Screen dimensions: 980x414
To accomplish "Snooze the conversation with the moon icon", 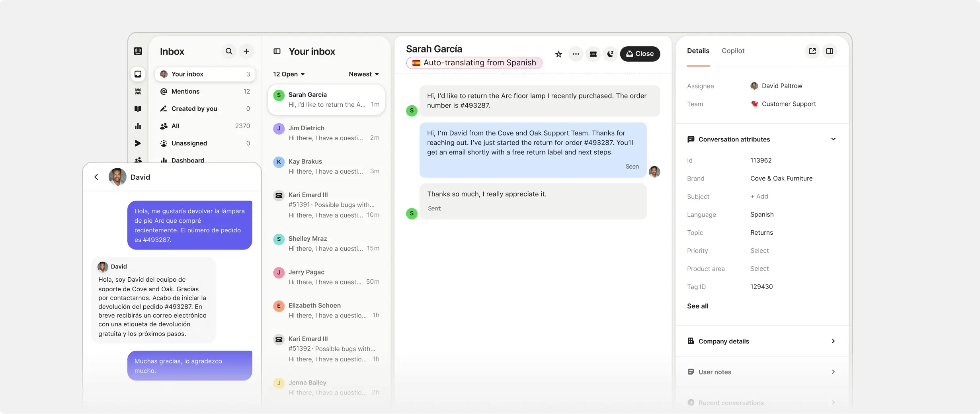I will pyautogui.click(x=610, y=54).
